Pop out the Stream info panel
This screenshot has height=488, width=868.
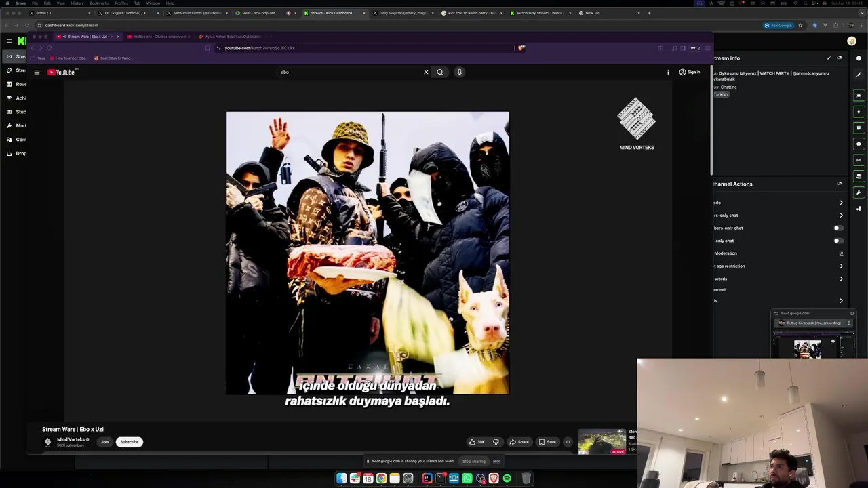pyautogui.click(x=839, y=58)
